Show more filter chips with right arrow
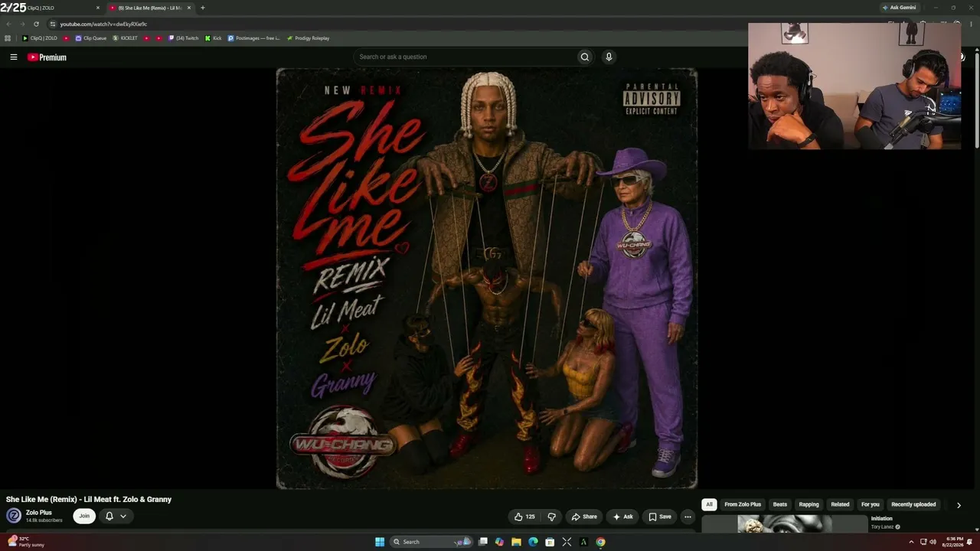Image resolution: width=980 pixels, height=551 pixels. tap(959, 505)
